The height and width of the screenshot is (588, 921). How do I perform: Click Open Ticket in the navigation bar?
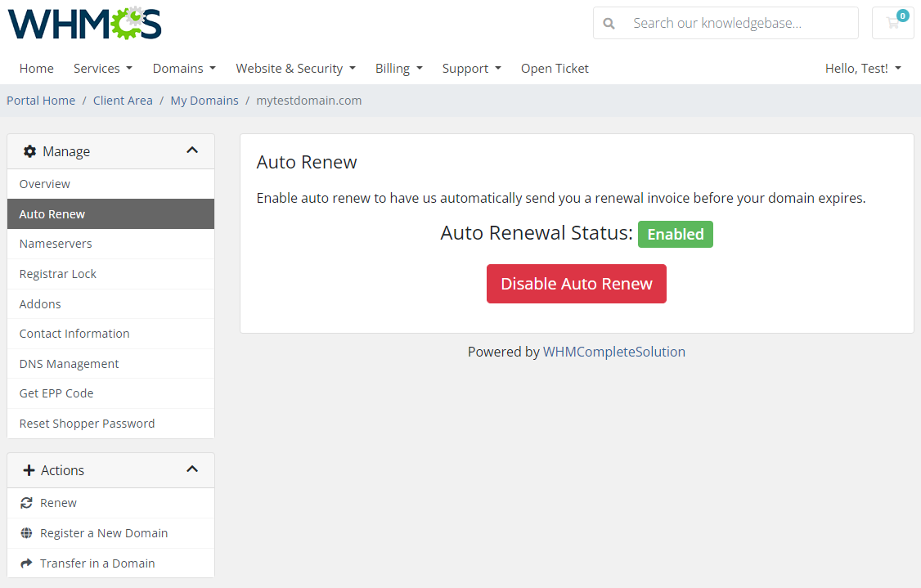point(555,68)
